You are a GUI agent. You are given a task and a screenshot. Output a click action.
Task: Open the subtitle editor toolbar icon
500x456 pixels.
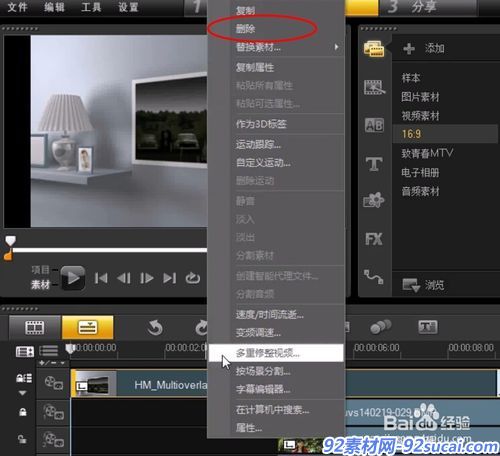428,327
